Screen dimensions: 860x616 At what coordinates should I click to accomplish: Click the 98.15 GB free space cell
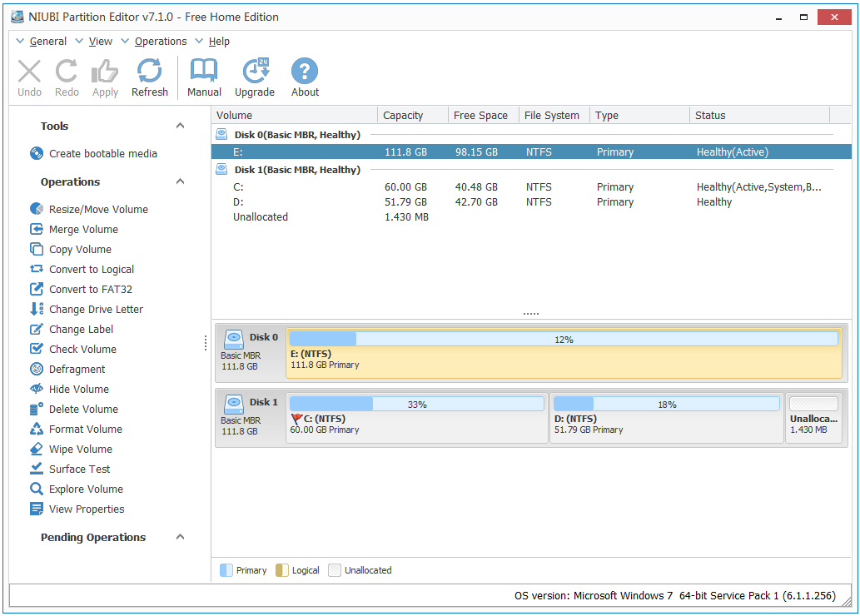point(476,152)
